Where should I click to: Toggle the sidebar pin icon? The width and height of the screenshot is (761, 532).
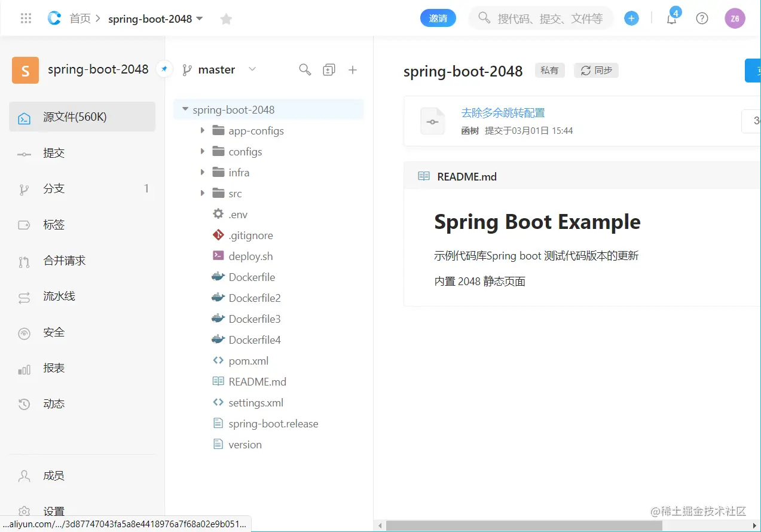click(164, 69)
